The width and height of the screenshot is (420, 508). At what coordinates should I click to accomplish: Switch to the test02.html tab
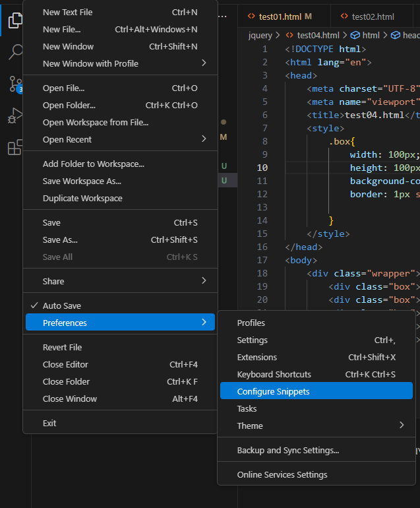[373, 16]
